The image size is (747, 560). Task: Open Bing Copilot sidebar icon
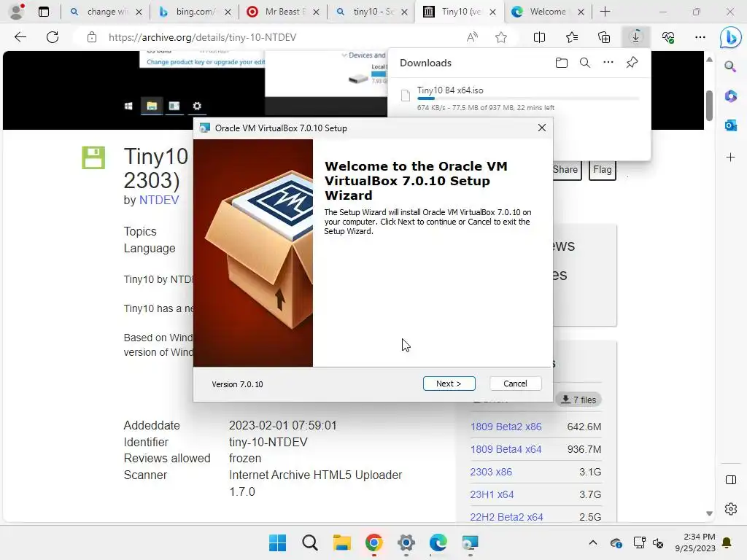pos(730,37)
